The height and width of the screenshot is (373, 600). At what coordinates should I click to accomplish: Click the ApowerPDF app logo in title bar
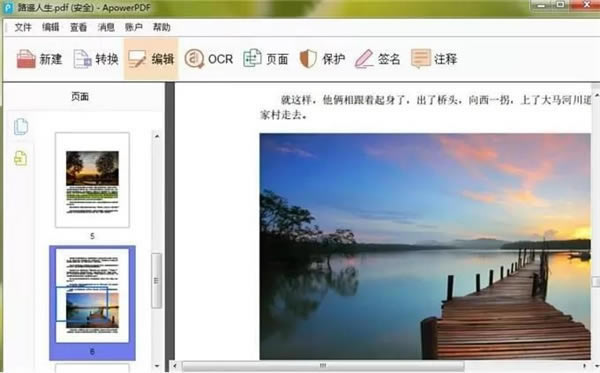pyautogui.click(x=8, y=7)
